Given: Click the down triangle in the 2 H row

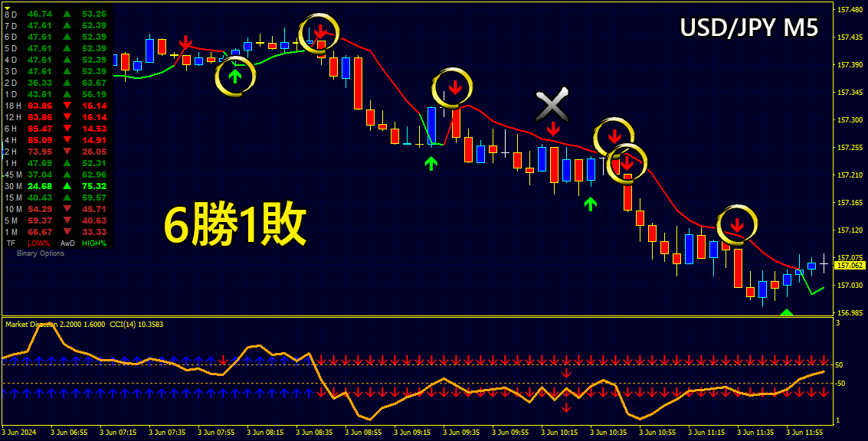Looking at the screenshot, I should pos(67,152).
